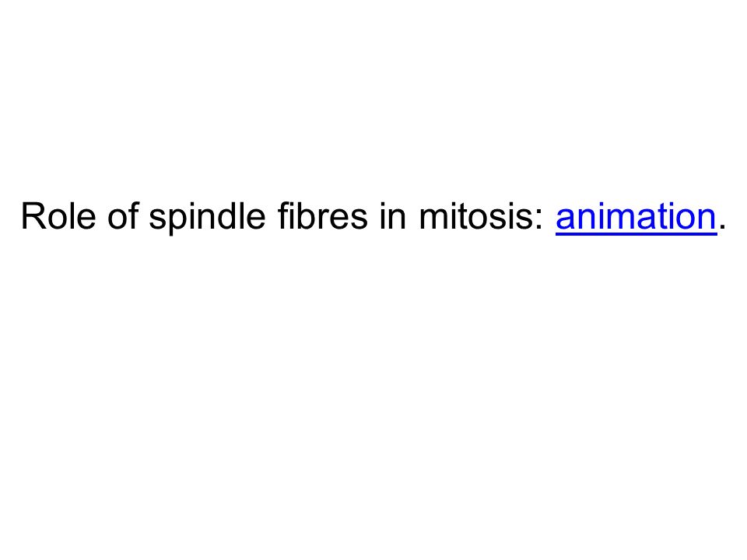Image resolution: width=747 pixels, height=560 pixels.
Task: Click the period after the animation link
Action: click(722, 227)
